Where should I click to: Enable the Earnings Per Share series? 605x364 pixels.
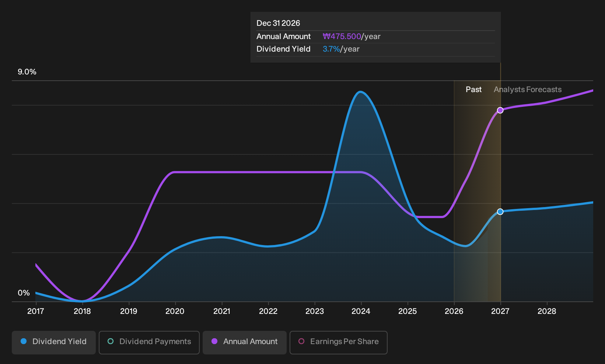(x=339, y=343)
